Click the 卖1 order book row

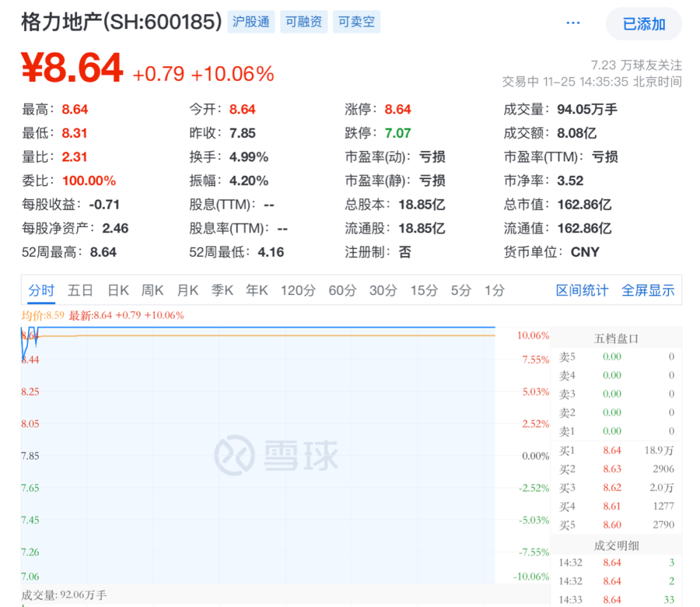click(616, 431)
